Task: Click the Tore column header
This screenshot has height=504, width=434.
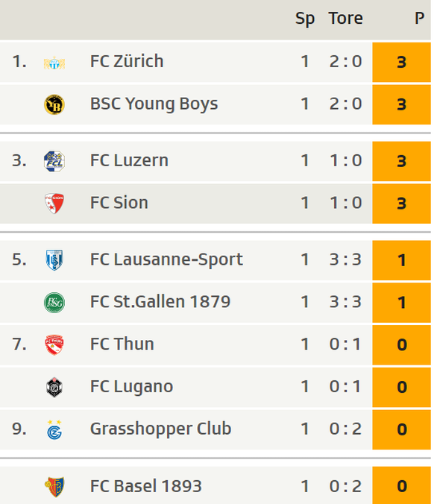Action: [345, 19]
